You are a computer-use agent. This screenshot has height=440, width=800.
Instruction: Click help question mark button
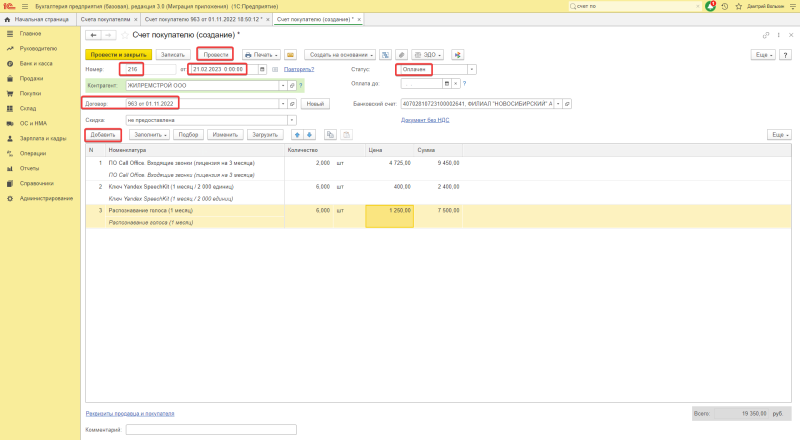(785, 55)
